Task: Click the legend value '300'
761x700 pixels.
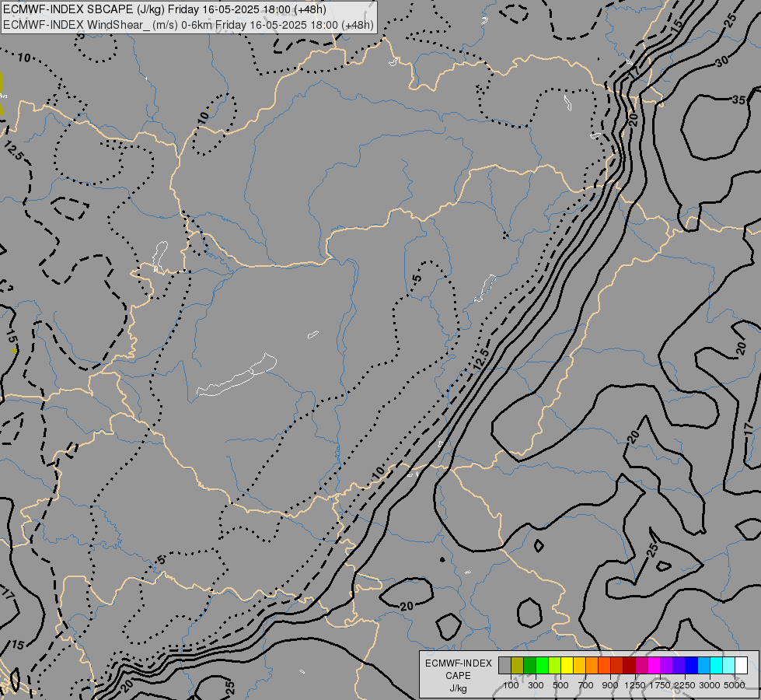Action: pos(536,685)
